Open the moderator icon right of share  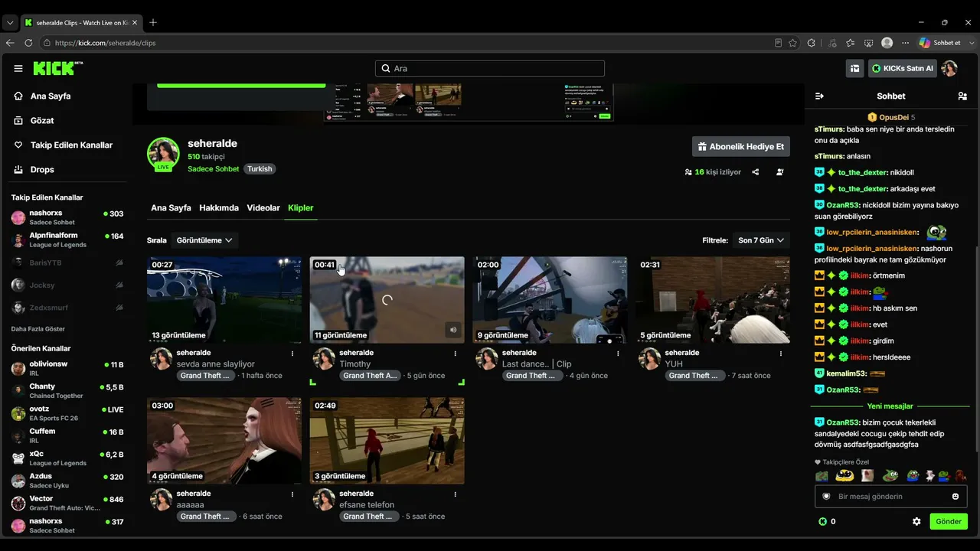pyautogui.click(x=780, y=172)
